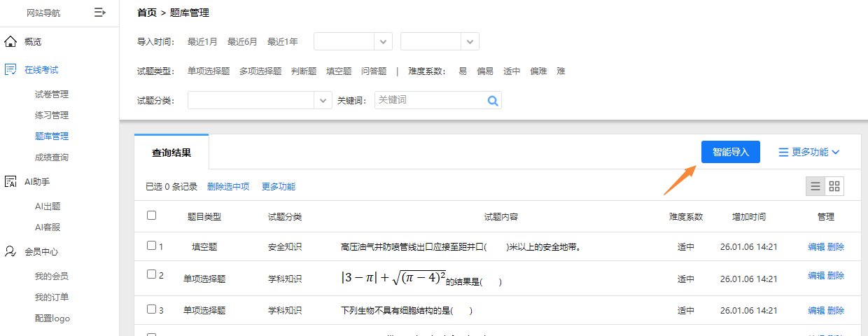The height and width of the screenshot is (336, 868).
Task: Filter by 多项选择题 question type
Action: point(260,71)
